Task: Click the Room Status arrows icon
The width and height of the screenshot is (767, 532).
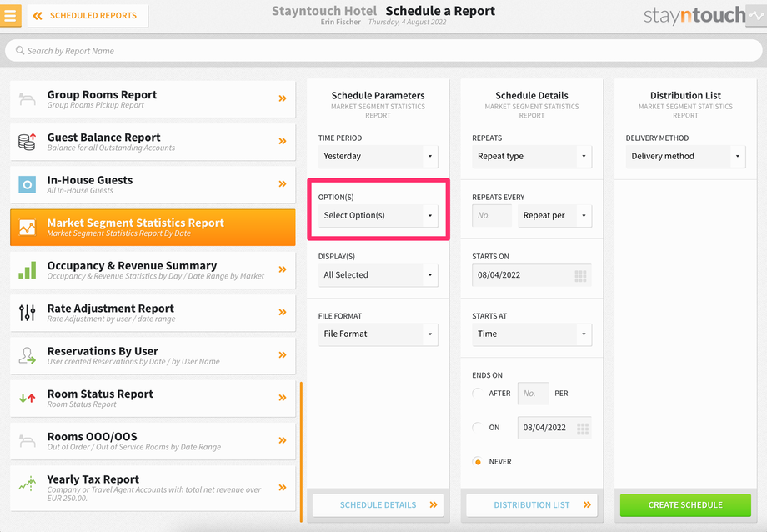Action: tap(28, 399)
